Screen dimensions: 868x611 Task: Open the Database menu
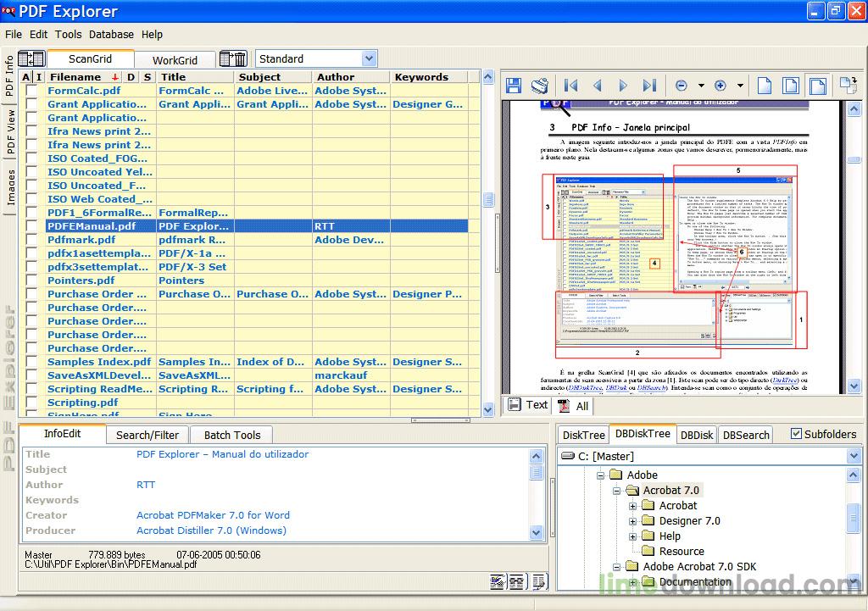click(111, 35)
